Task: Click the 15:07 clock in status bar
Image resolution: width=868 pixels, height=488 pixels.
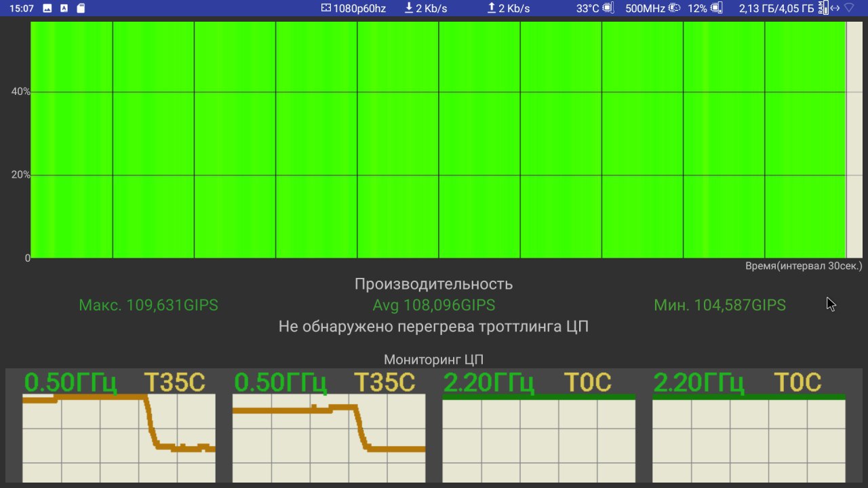Action: (x=22, y=8)
